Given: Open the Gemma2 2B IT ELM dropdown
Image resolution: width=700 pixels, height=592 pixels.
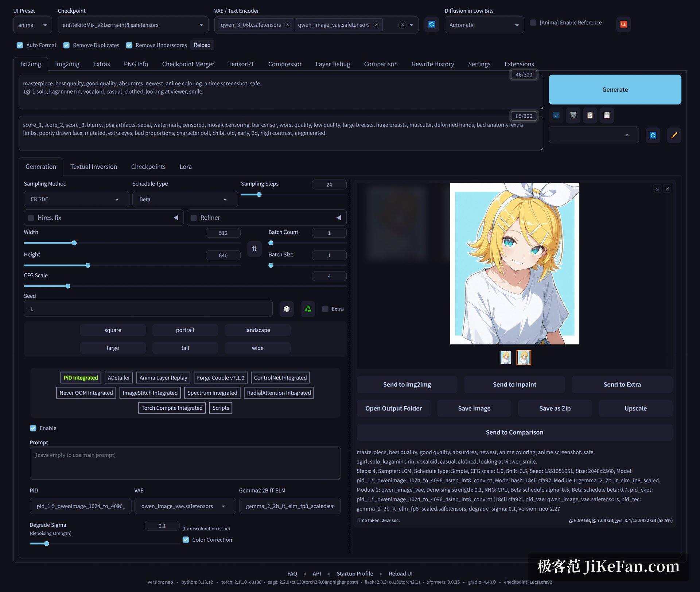Looking at the screenshot, I should coord(290,506).
